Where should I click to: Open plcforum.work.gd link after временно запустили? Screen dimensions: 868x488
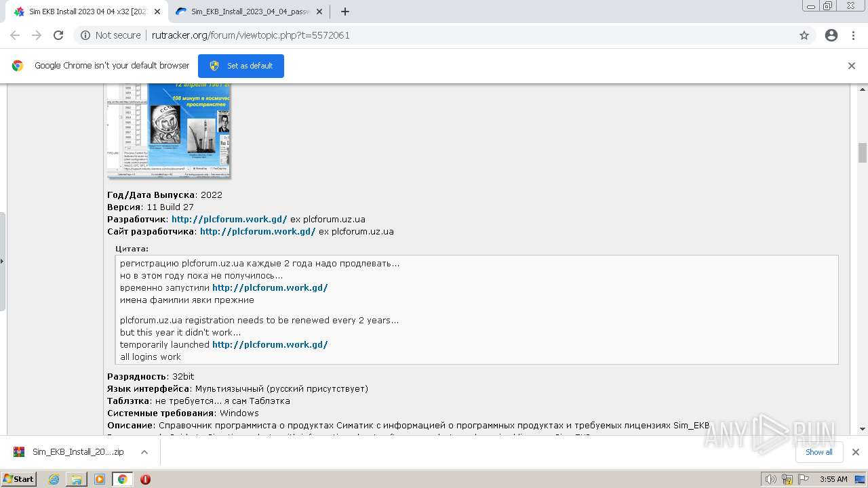[270, 287]
